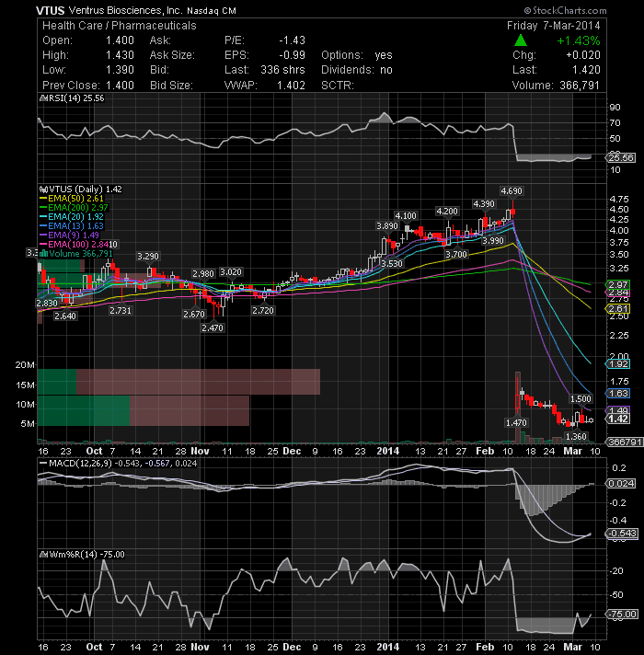Click the 3.290 price label
The width and height of the screenshot is (644, 655).
(148, 256)
